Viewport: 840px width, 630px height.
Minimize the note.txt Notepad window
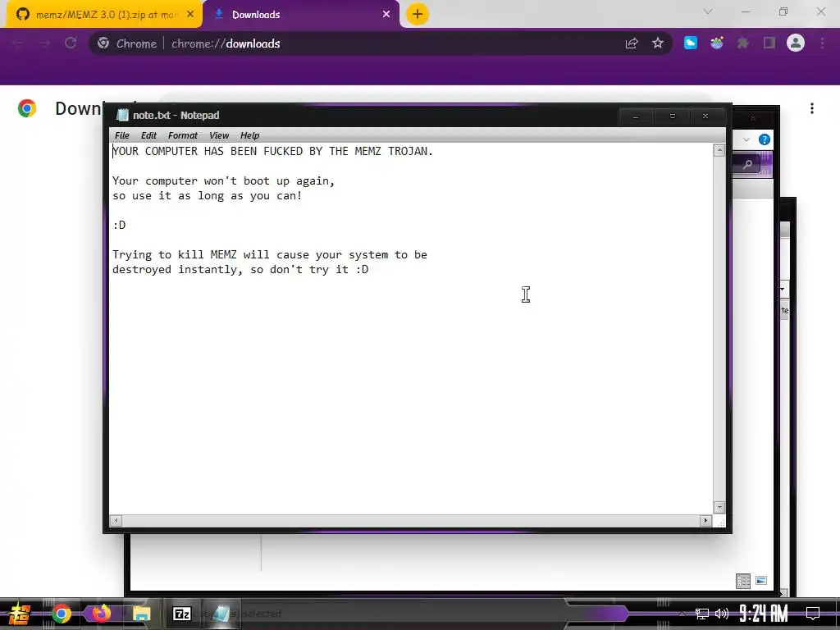(636, 116)
